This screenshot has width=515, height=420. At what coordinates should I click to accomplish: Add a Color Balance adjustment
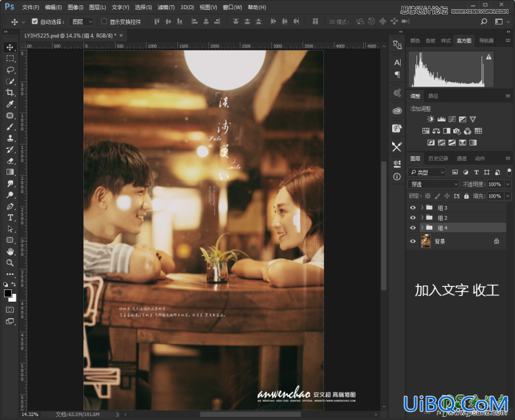click(436, 131)
